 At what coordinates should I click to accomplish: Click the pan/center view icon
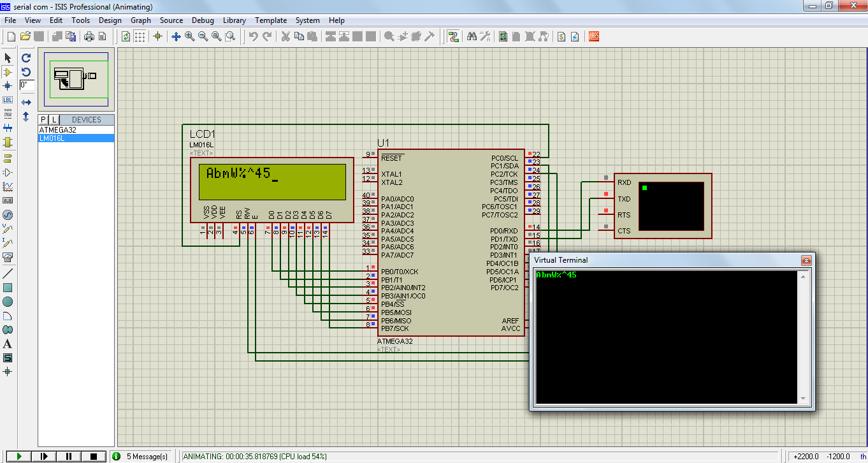pos(177,36)
